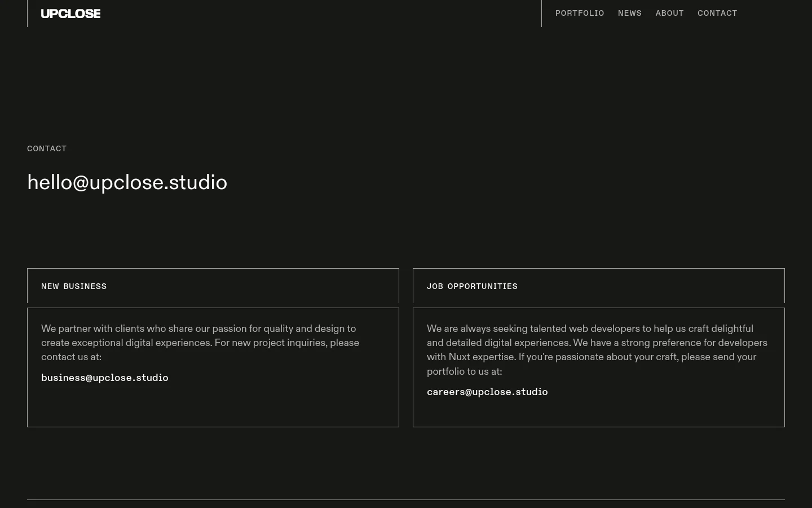The width and height of the screenshot is (812, 508).
Task: Click the hello@upclose.studio email heading
Action: point(127,182)
